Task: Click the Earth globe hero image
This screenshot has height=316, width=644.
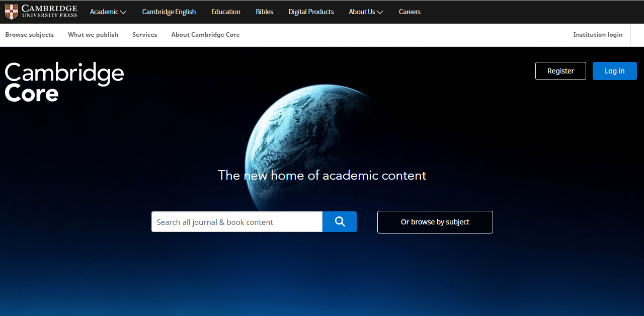Action: click(x=312, y=136)
